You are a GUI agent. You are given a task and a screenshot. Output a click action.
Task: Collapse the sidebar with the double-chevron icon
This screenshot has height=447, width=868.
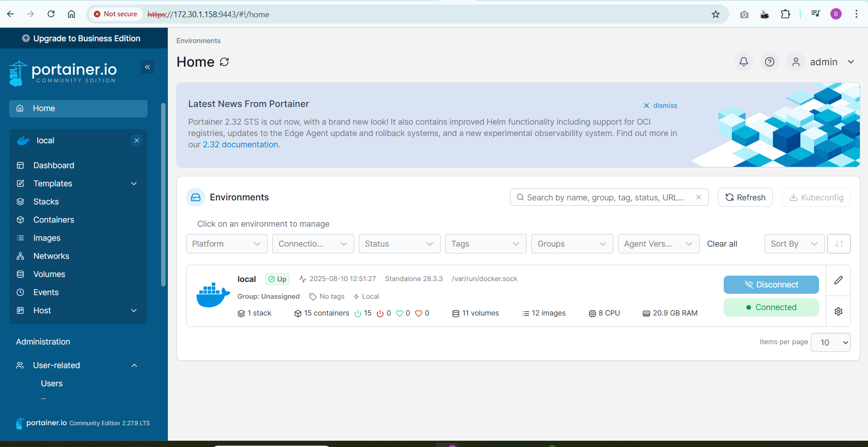(x=147, y=67)
